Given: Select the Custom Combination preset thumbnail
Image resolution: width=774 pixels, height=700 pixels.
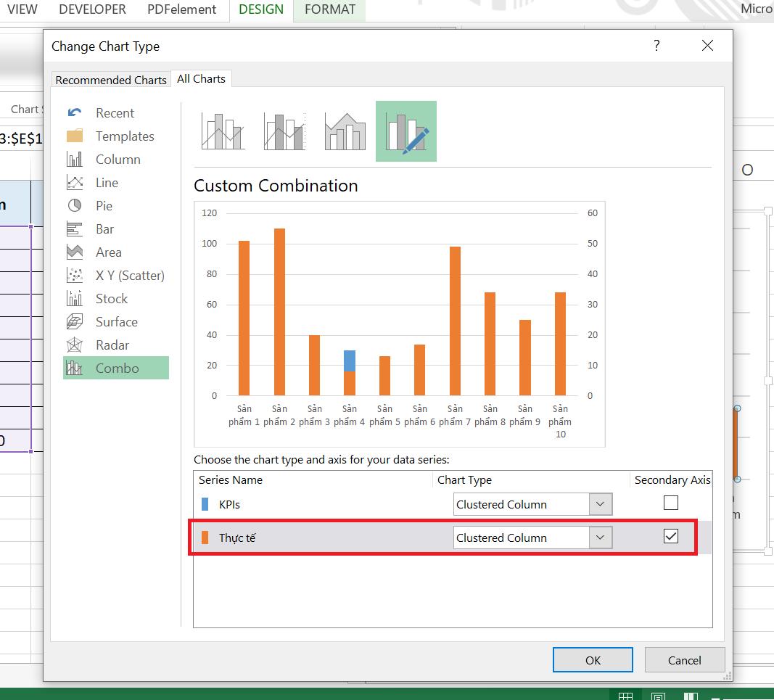Looking at the screenshot, I should coord(405,131).
